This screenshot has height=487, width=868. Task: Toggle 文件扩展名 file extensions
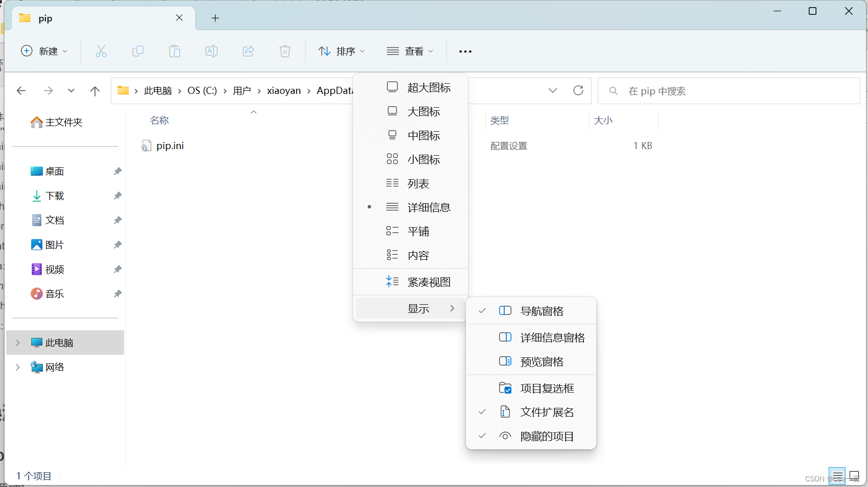pyautogui.click(x=531, y=412)
